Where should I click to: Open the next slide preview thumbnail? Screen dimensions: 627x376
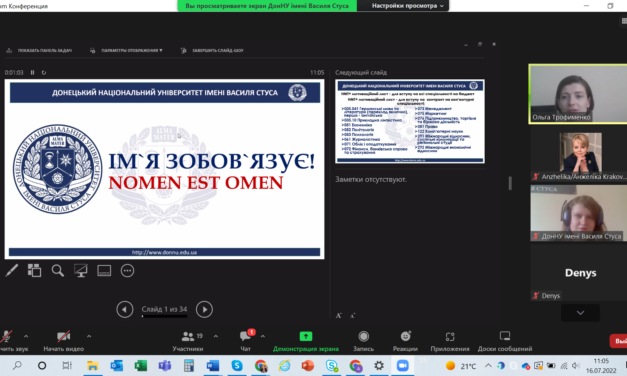[x=410, y=121]
